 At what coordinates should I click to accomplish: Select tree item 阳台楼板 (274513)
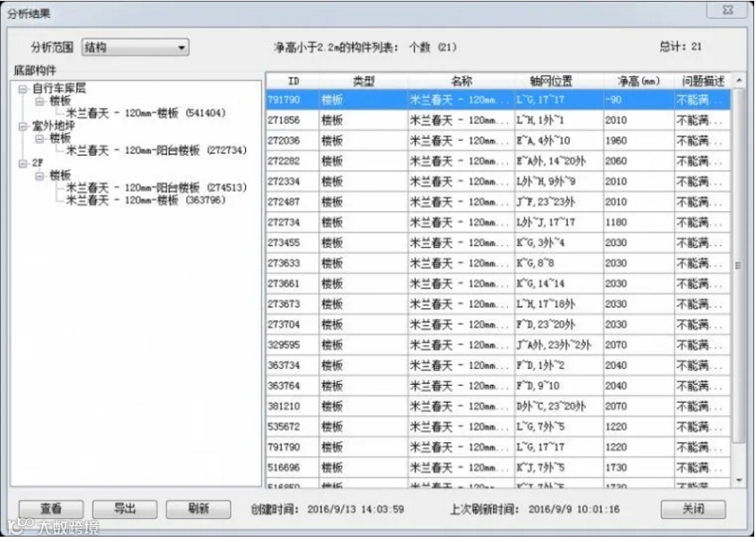[x=156, y=187]
